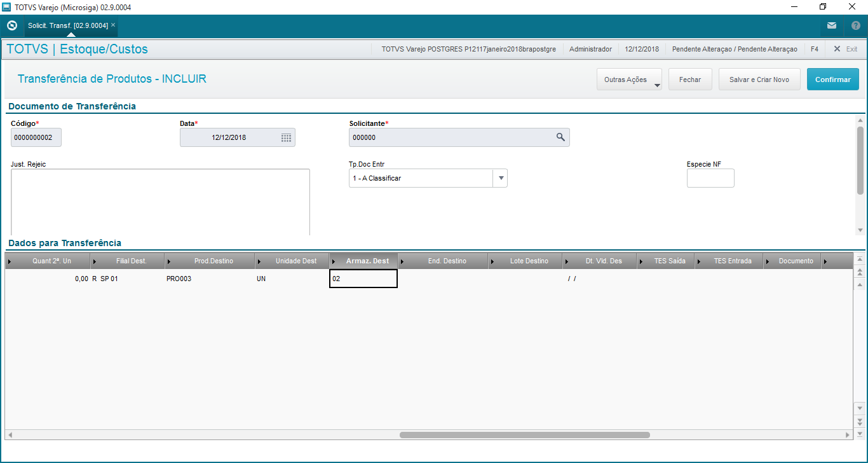The height and width of the screenshot is (463, 868).
Task: Click the Armaz. Dest column header
Action: pyautogui.click(x=363, y=261)
